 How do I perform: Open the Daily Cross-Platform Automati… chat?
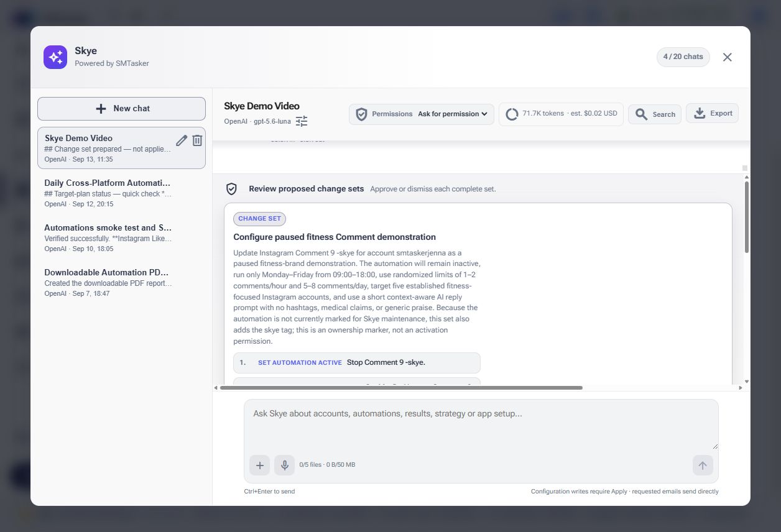click(x=121, y=193)
